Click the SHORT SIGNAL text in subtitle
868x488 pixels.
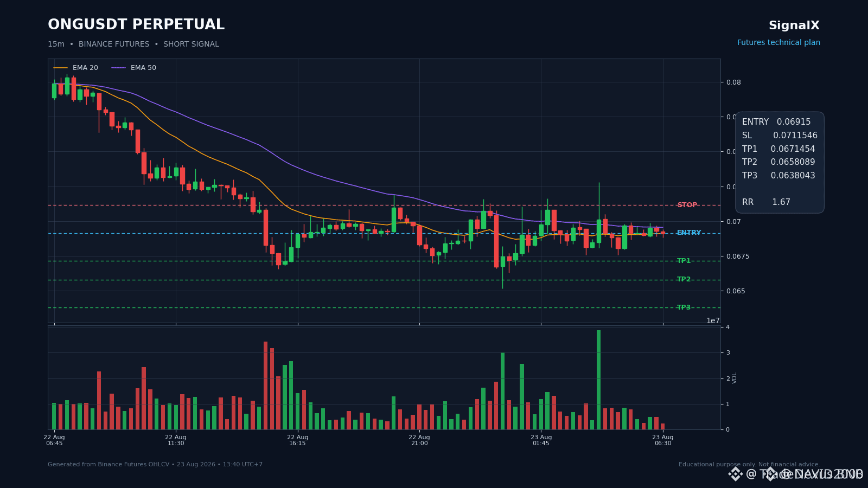[191, 44]
